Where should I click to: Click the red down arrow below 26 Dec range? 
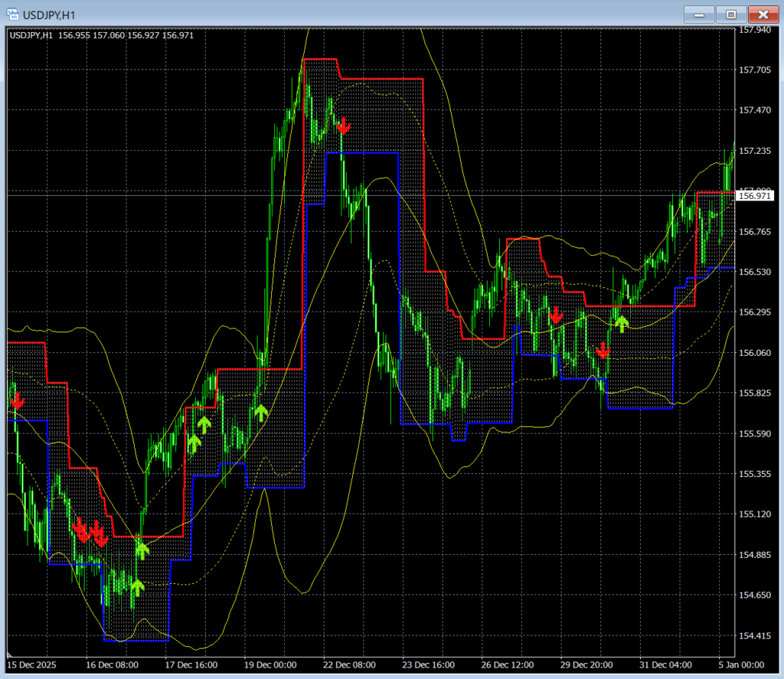tap(556, 314)
